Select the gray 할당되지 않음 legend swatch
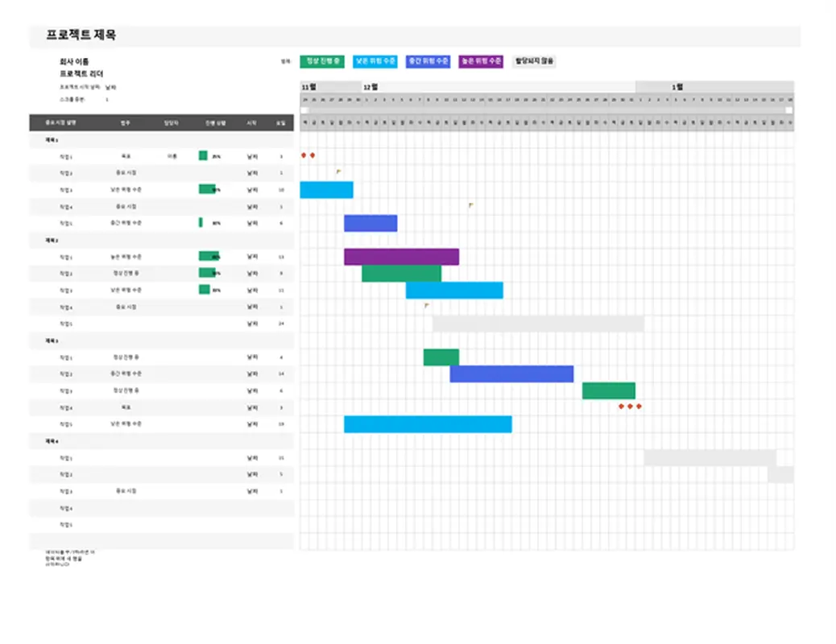 [534, 61]
